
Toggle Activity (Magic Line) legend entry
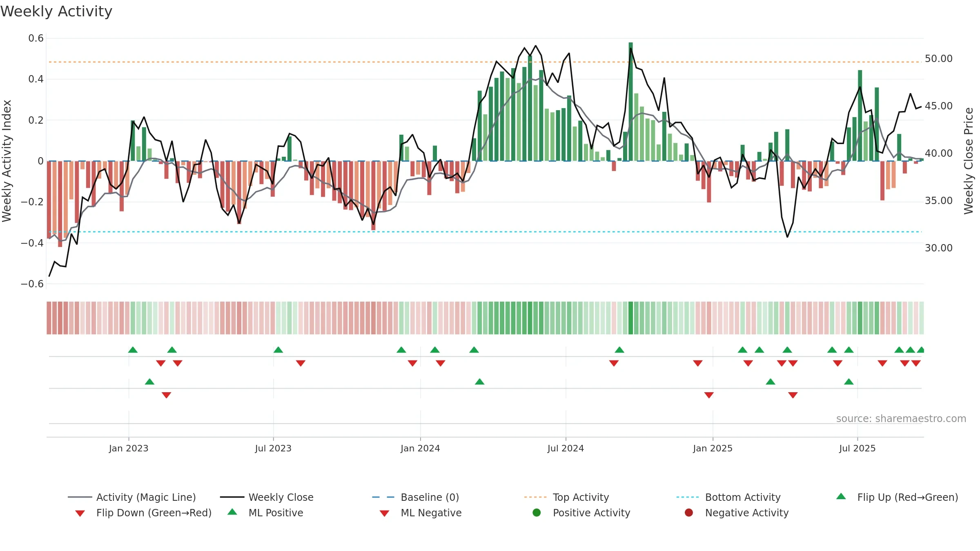132,497
